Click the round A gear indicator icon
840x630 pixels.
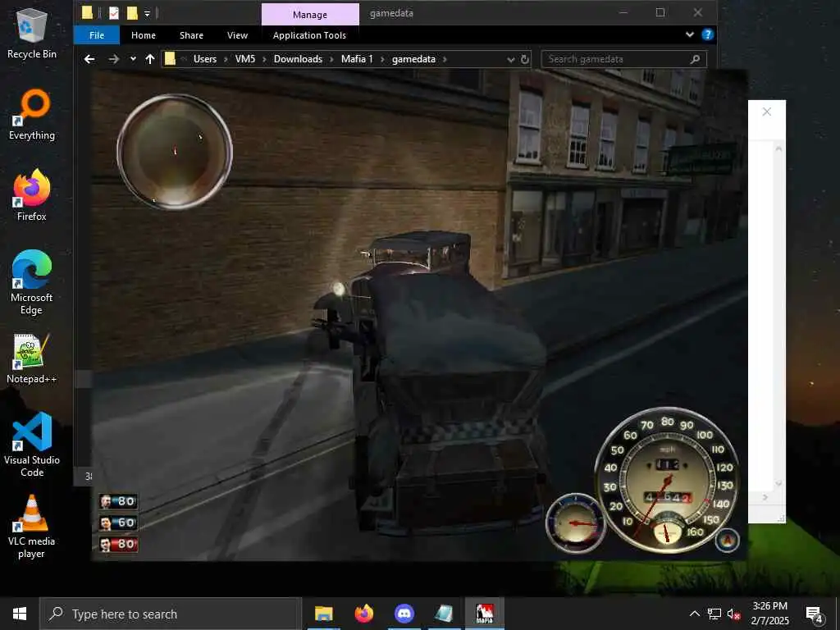click(x=727, y=540)
